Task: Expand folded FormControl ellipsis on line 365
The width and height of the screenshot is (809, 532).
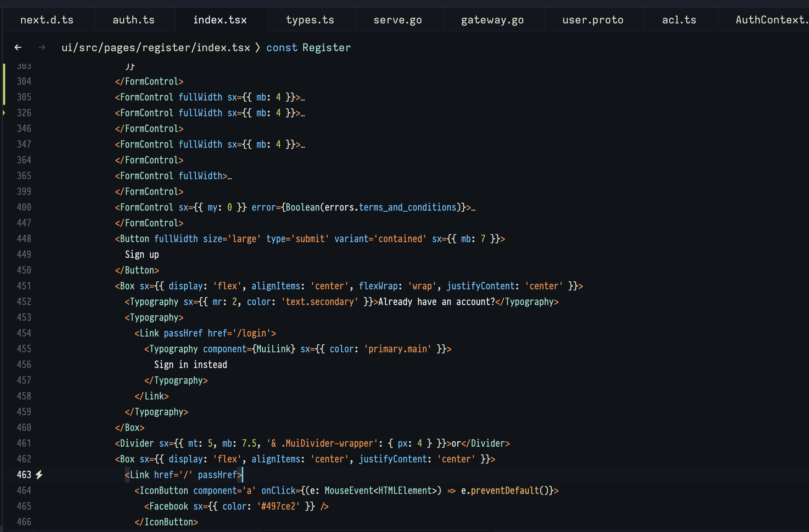Action: (x=230, y=176)
